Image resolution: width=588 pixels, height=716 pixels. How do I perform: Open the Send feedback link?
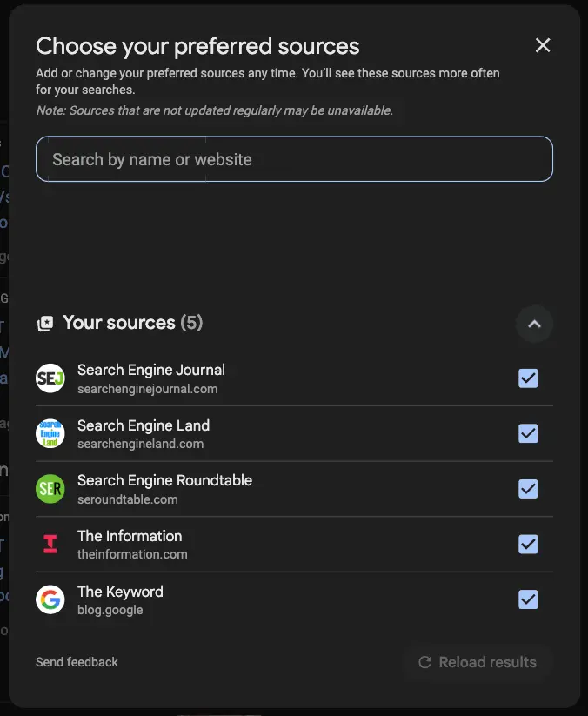pyautogui.click(x=77, y=662)
